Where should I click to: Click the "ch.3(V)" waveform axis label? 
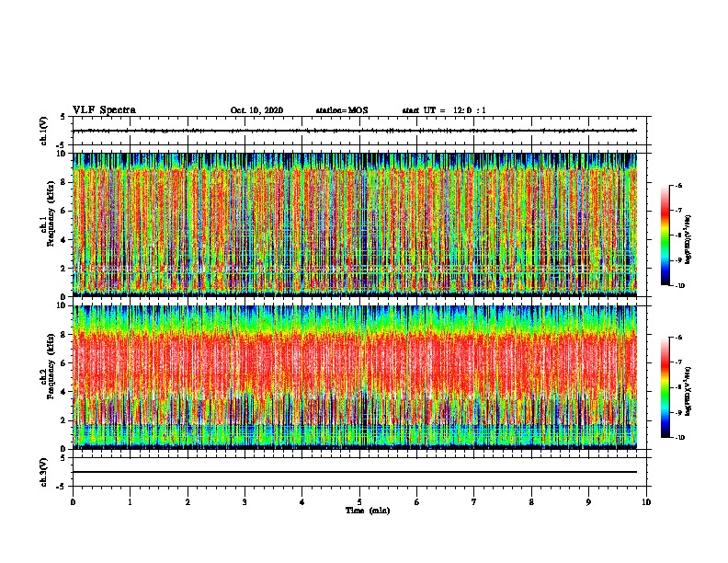pyautogui.click(x=43, y=472)
